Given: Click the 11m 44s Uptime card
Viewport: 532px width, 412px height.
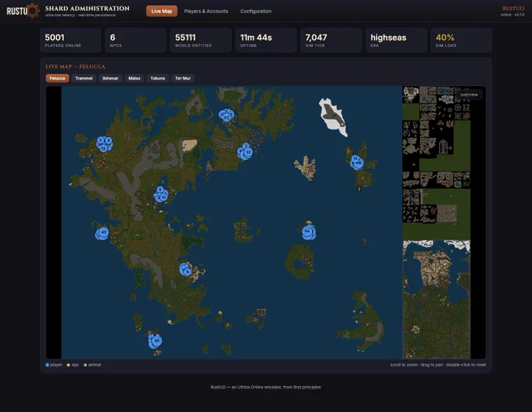Looking at the screenshot, I should (x=266, y=40).
